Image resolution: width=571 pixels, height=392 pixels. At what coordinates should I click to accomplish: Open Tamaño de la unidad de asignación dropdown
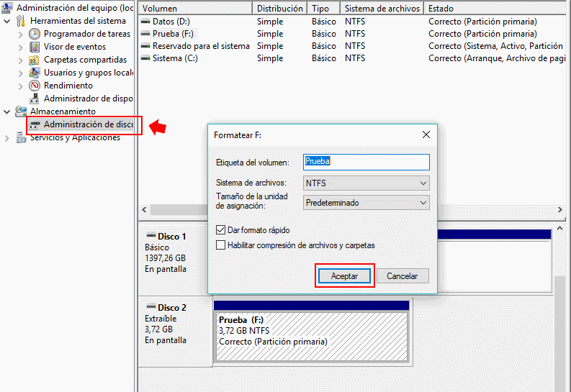tap(367, 203)
